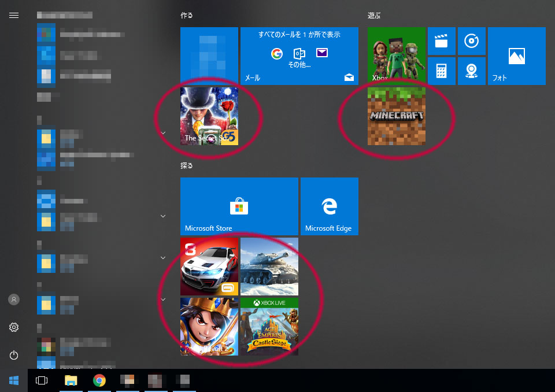555x392 pixels.
Task: Open the user account icon
Action: (x=14, y=299)
